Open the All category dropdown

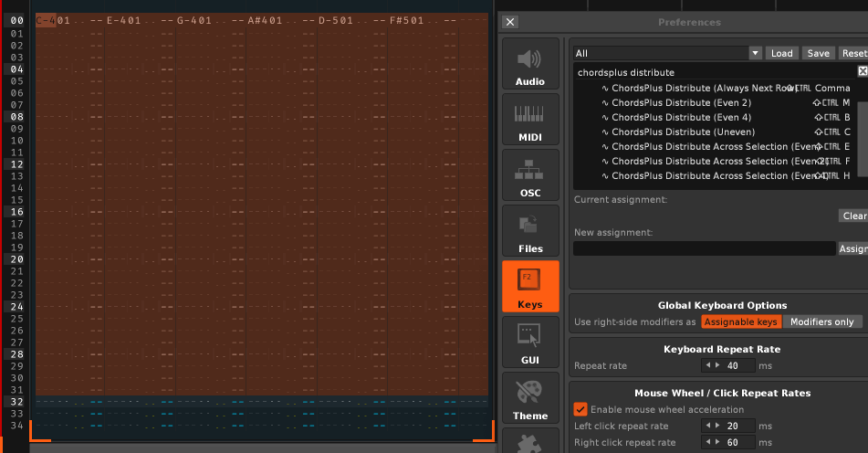click(x=667, y=53)
